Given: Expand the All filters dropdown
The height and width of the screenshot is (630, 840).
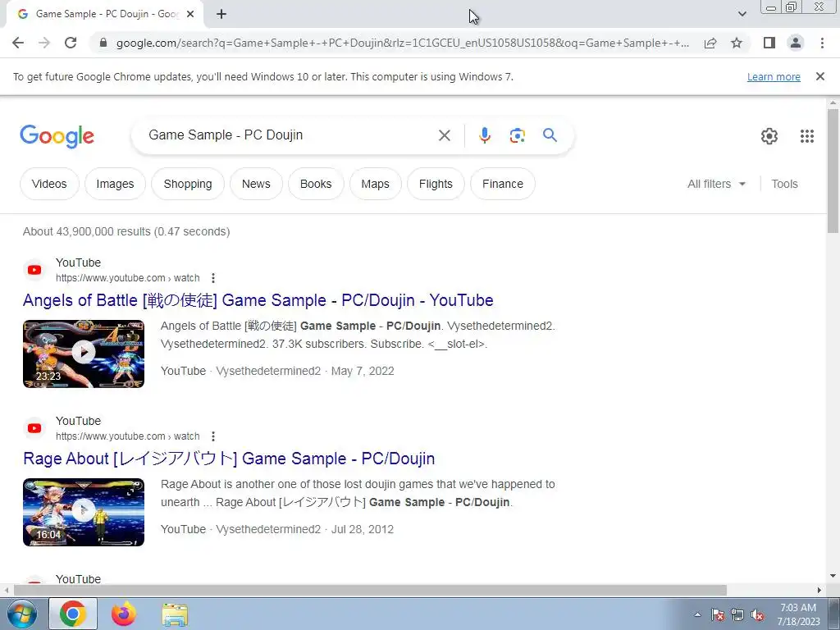Looking at the screenshot, I should coord(716,184).
